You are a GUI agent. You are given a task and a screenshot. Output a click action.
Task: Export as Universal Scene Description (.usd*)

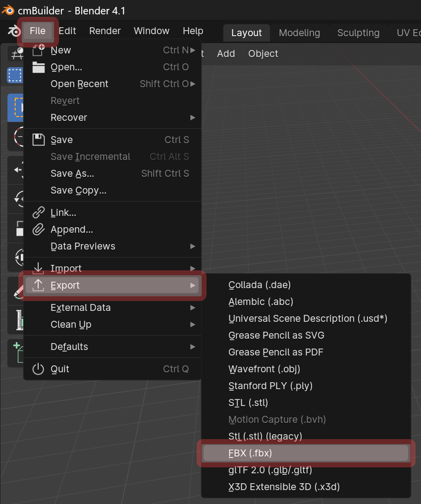306,318
